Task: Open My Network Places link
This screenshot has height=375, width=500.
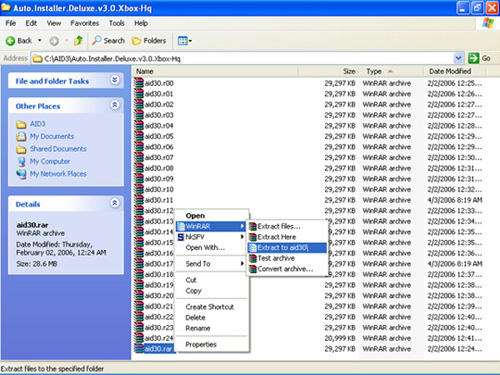Action: pos(58,174)
